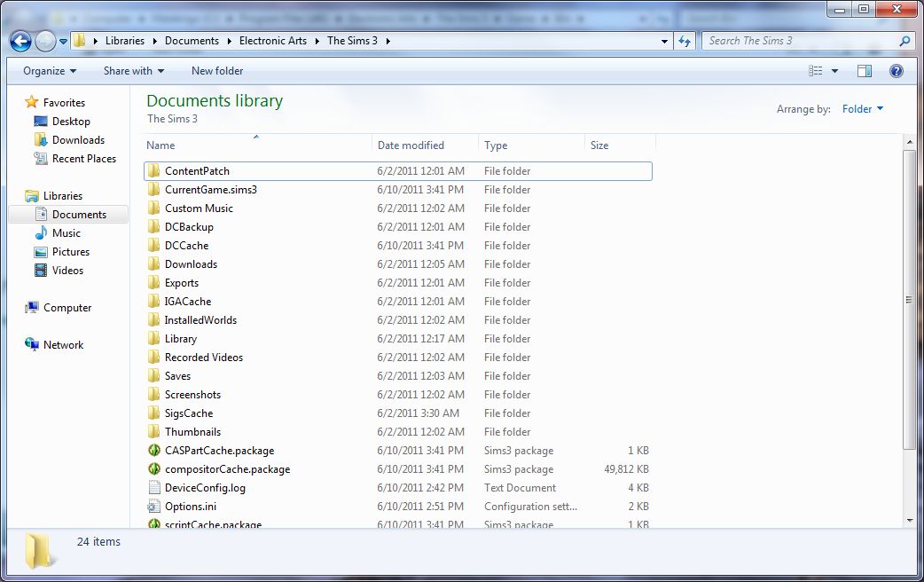This screenshot has width=924, height=582.
Task: Select the Saves folder icon
Action: coord(153,375)
